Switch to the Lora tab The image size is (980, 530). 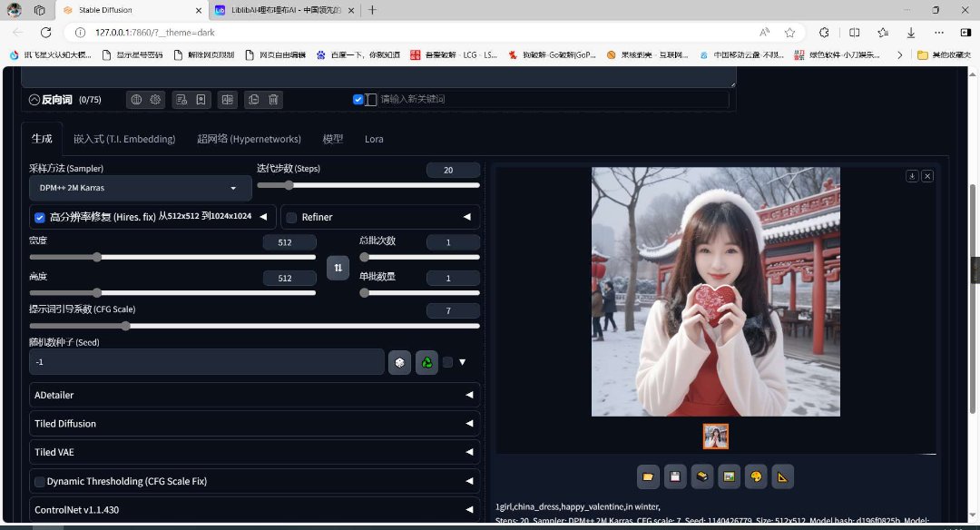coord(374,139)
